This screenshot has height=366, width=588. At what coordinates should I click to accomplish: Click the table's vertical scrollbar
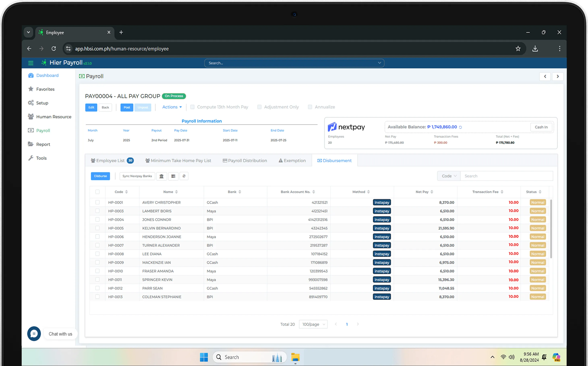pos(551,229)
